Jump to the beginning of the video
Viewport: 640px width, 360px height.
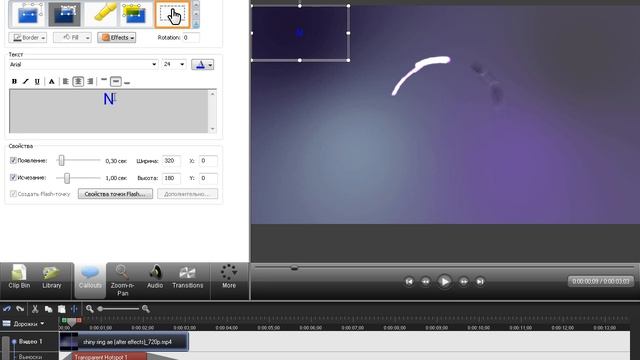[x=409, y=281]
